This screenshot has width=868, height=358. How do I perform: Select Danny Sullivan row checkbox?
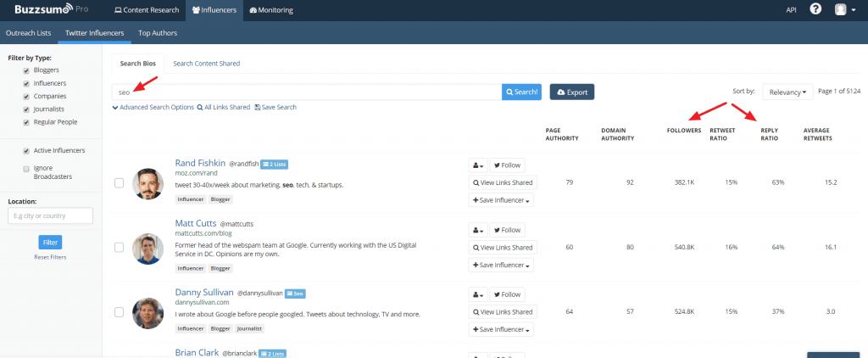[119, 312]
